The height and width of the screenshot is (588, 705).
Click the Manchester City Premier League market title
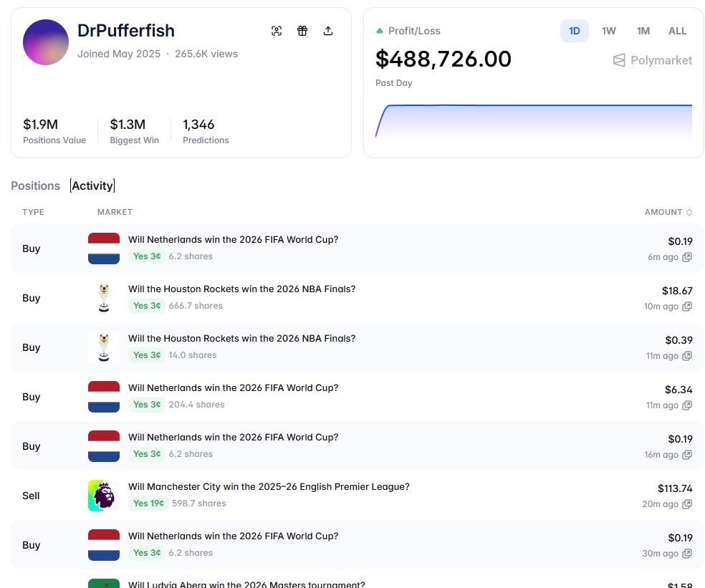(x=268, y=486)
